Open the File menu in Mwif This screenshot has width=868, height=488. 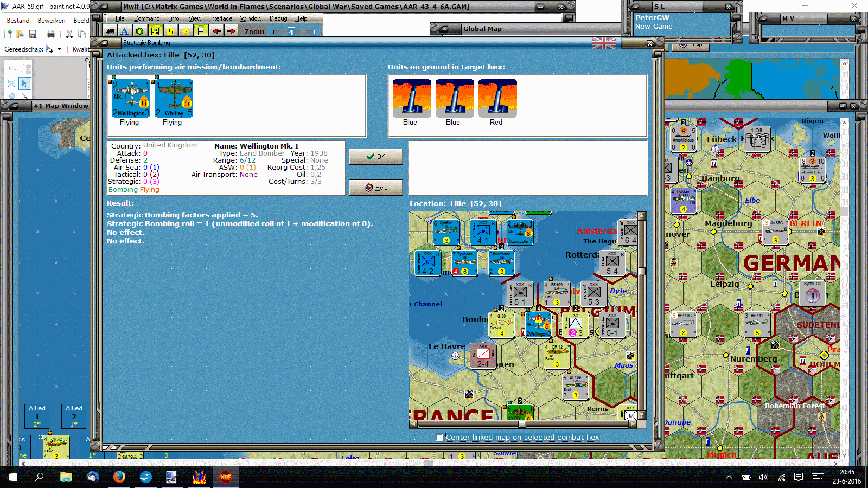[120, 18]
